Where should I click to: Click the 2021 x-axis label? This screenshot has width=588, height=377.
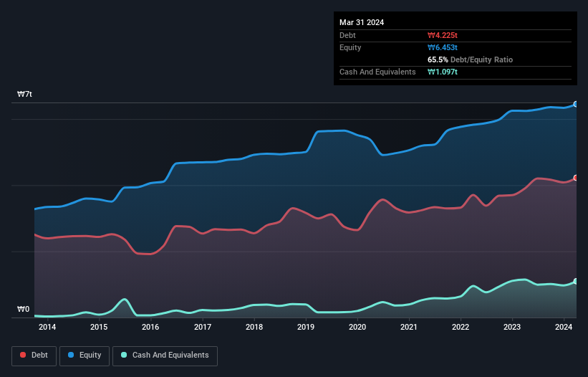tap(409, 327)
